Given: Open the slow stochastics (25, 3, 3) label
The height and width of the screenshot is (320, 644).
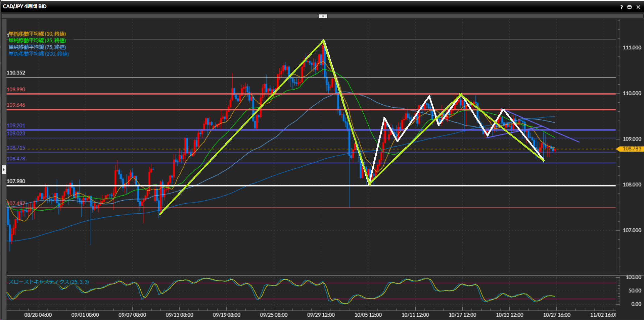Looking at the screenshot, I should [x=49, y=282].
